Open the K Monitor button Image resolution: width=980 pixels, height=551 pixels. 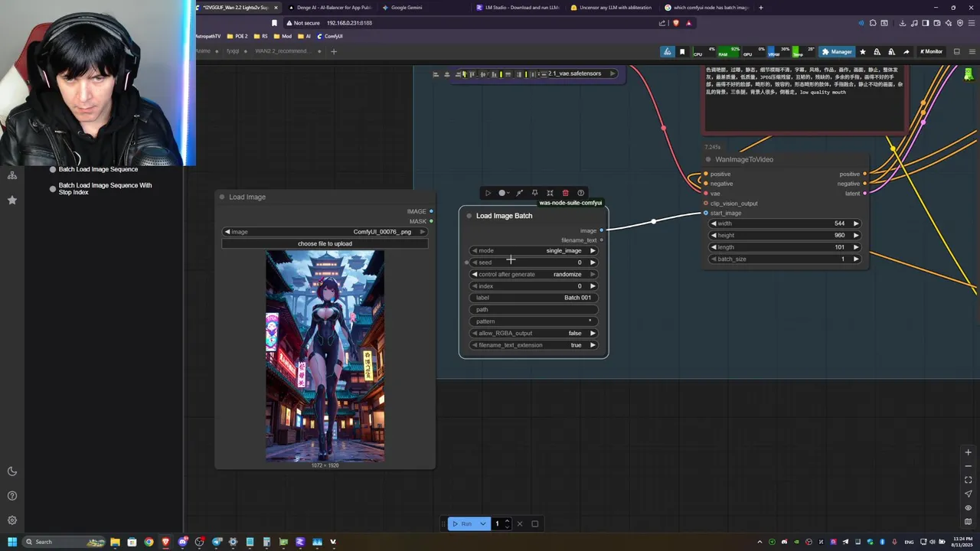pos(931,51)
